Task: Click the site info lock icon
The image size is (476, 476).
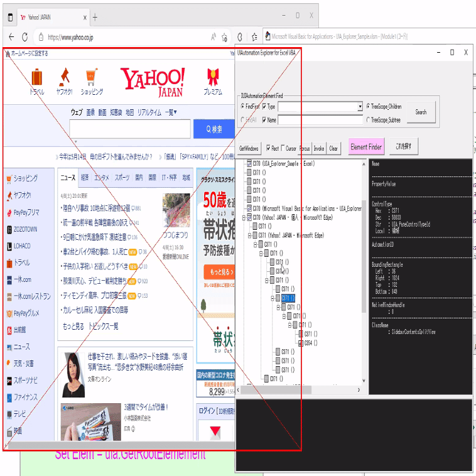Action: (41, 37)
